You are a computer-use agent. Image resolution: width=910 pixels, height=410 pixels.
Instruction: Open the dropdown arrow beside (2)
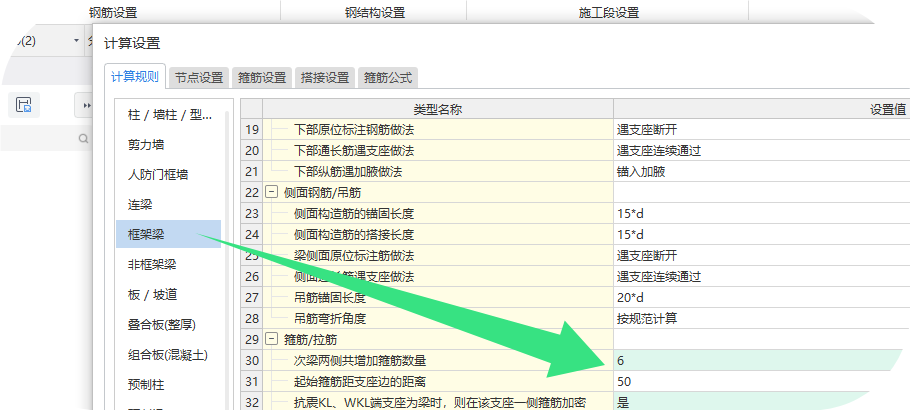[76, 41]
